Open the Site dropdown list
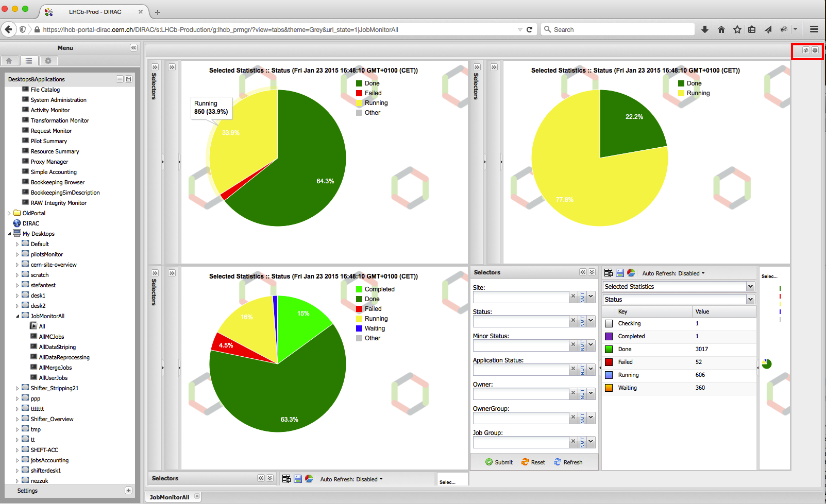The image size is (826, 504). 591,297
